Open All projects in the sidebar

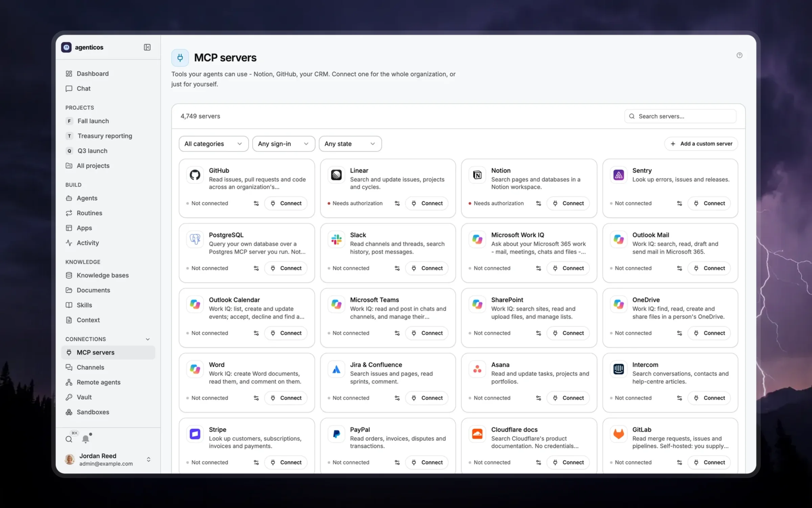[x=108, y=166]
